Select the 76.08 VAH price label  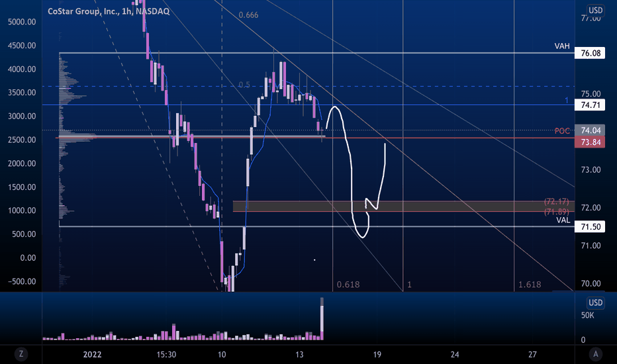pyautogui.click(x=590, y=53)
